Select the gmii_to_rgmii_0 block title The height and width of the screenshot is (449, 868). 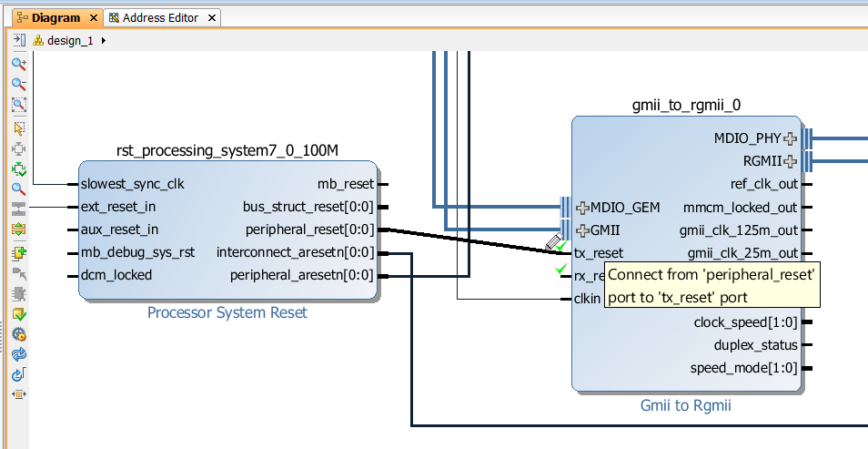[686, 105]
